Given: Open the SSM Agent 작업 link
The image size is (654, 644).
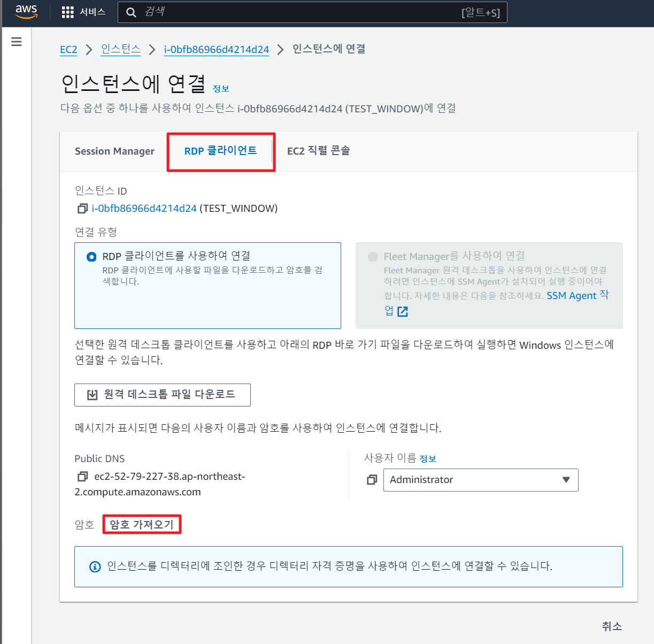Looking at the screenshot, I should tap(578, 295).
